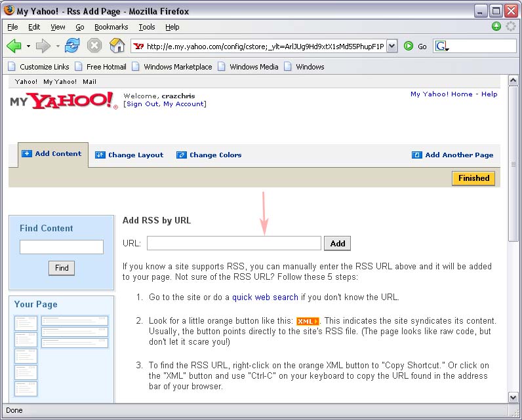Expand the address bar URL dropdown

tap(391, 46)
